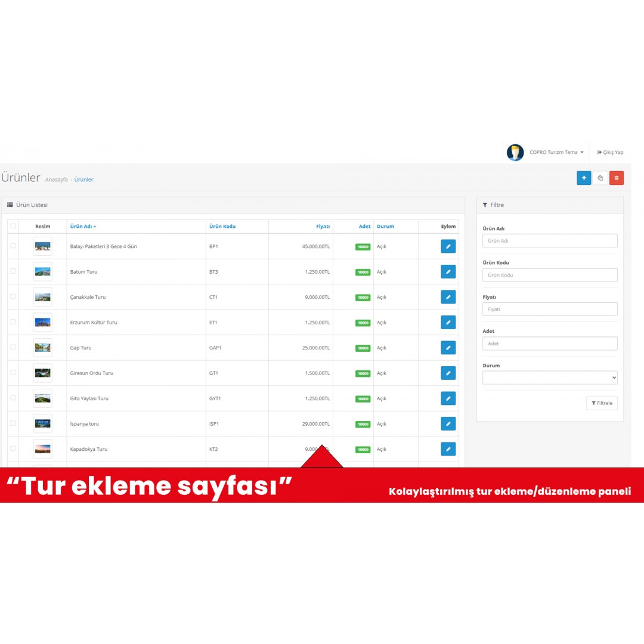The image size is (644, 644).
Task: Open the Giresun Ordu Turu thumbnail image
Action: pos(43,373)
